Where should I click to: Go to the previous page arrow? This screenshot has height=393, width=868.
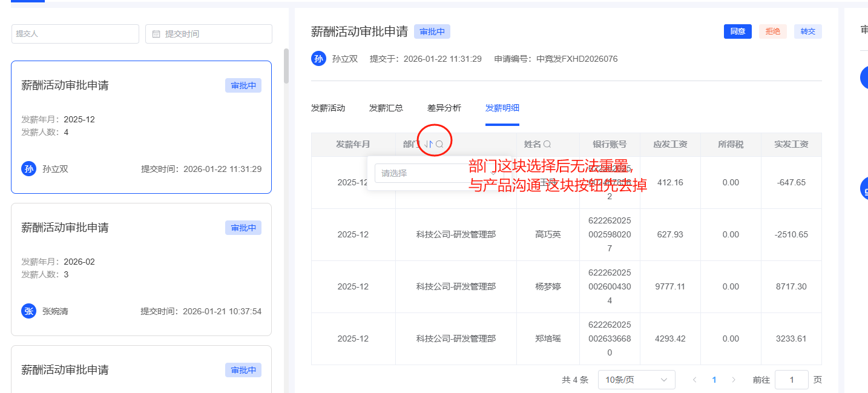pyautogui.click(x=694, y=380)
